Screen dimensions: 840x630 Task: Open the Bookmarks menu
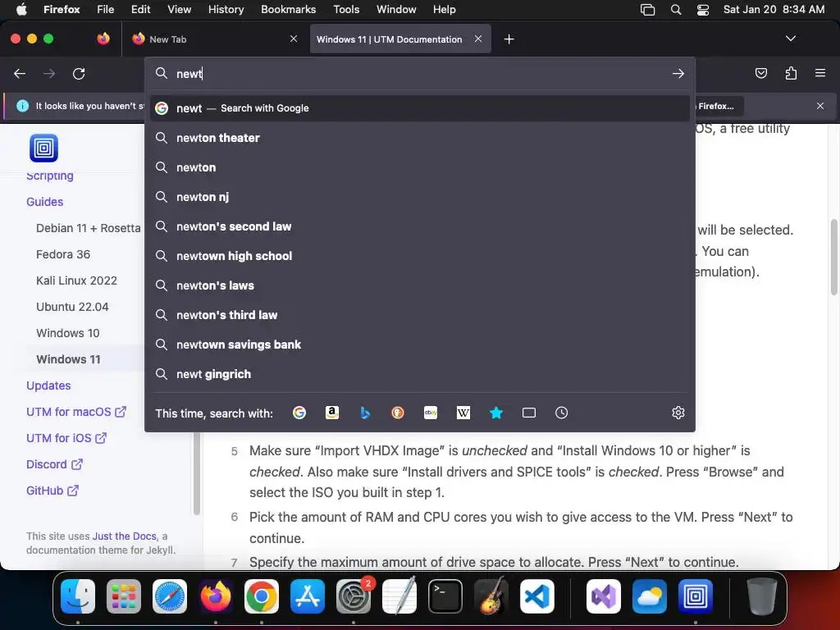point(288,10)
